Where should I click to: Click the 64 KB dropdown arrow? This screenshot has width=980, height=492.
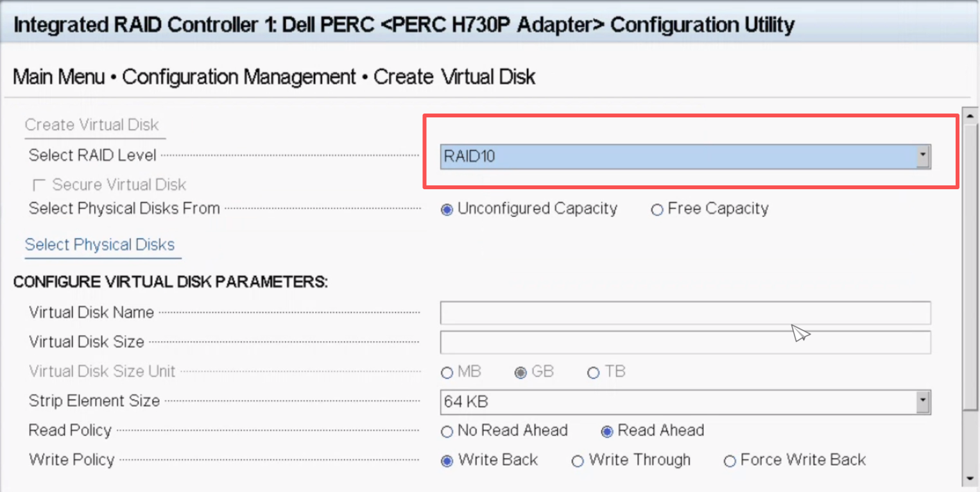[923, 402]
